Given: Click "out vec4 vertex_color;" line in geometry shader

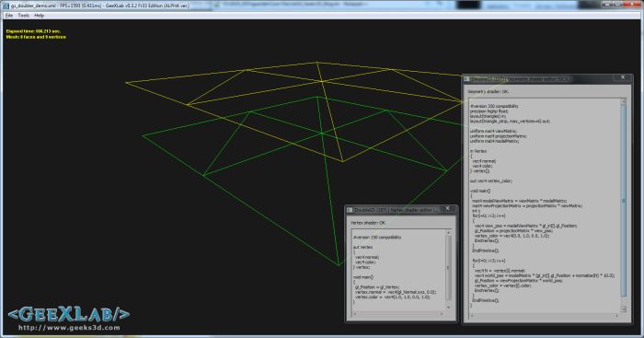Looking at the screenshot, I should click(491, 181).
